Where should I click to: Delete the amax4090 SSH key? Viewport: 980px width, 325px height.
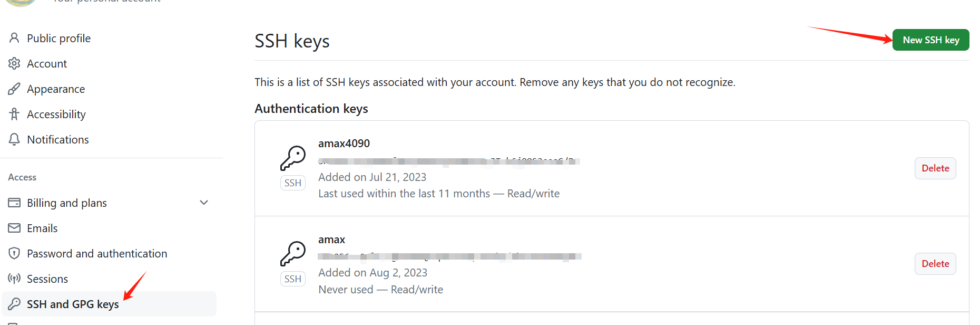tap(935, 168)
